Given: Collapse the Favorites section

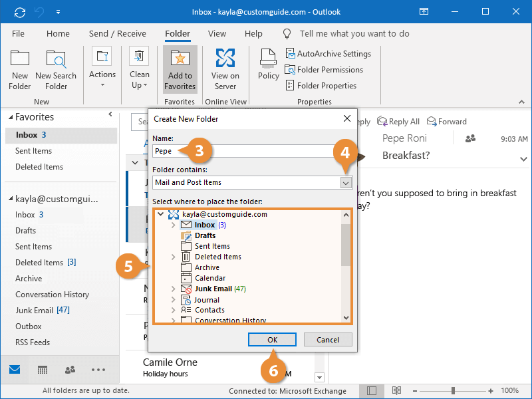Looking at the screenshot, I should (11, 118).
